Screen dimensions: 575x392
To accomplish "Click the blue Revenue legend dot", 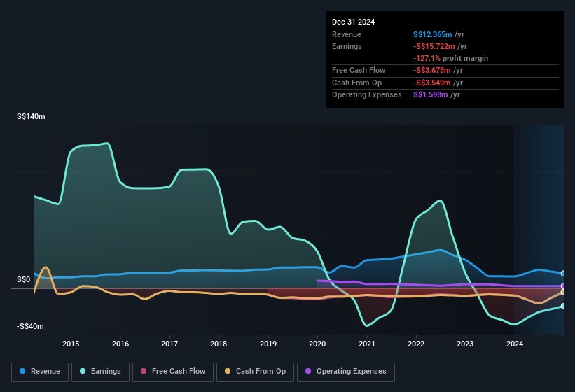I will [x=23, y=372].
